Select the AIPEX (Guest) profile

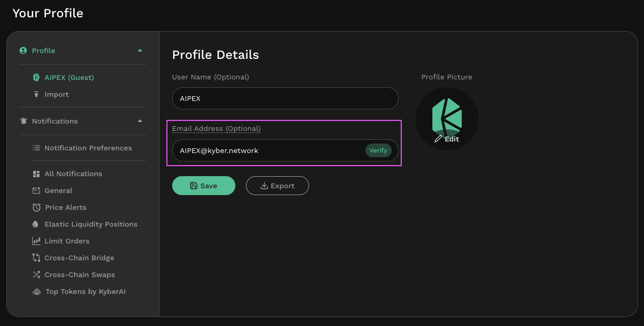pos(68,78)
